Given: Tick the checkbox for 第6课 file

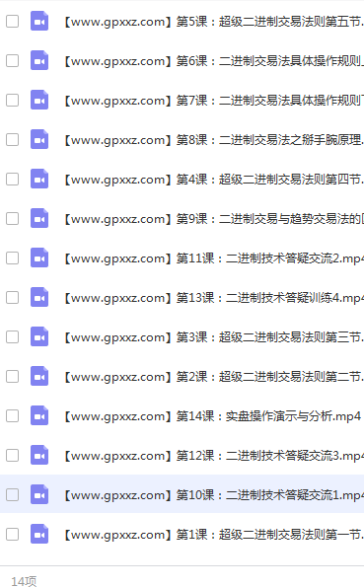Looking at the screenshot, I should (13, 61).
